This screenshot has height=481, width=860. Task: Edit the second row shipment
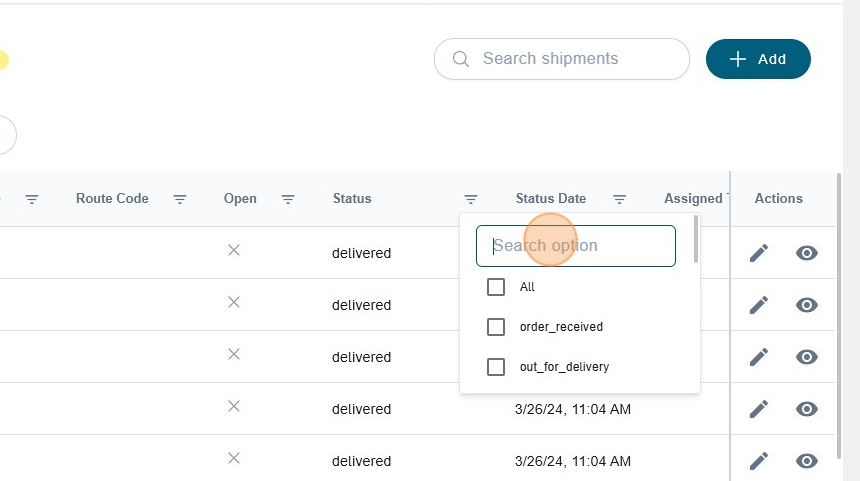coord(759,305)
